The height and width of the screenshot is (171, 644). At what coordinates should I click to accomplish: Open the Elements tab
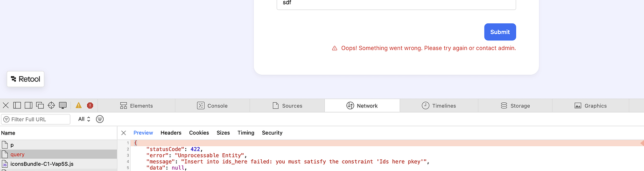(137, 106)
